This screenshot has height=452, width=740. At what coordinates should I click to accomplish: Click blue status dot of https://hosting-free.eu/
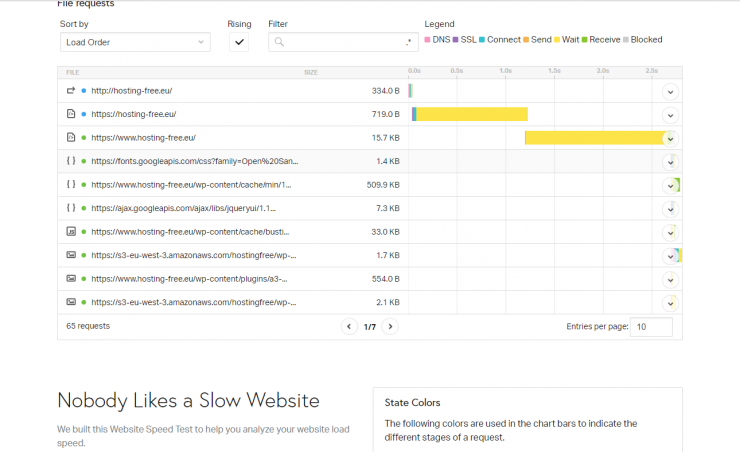coord(84,114)
